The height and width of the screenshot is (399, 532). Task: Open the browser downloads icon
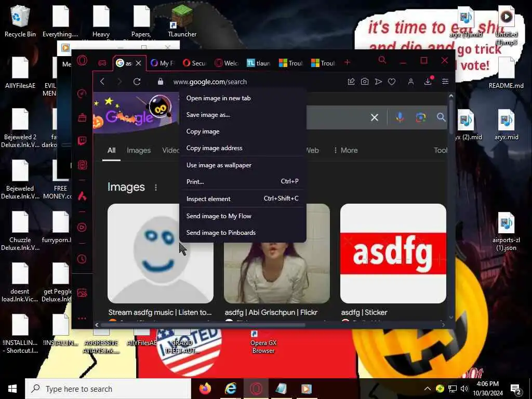pos(428,81)
